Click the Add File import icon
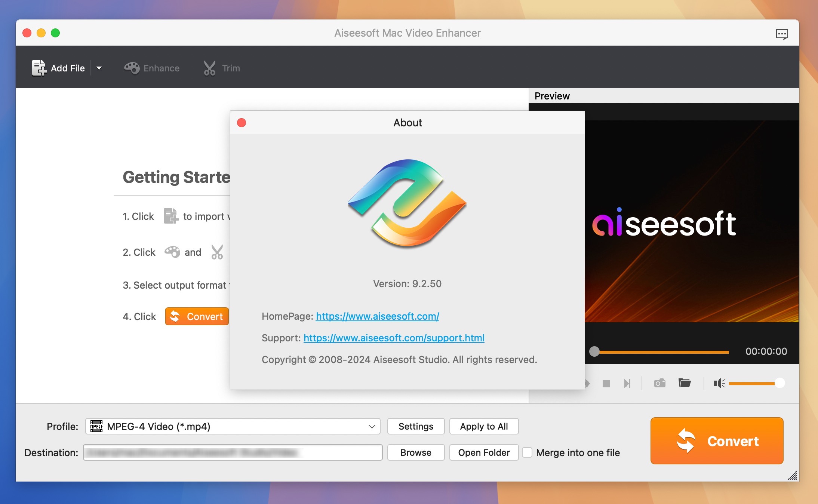Screen dimensions: 818x504 click(x=39, y=68)
